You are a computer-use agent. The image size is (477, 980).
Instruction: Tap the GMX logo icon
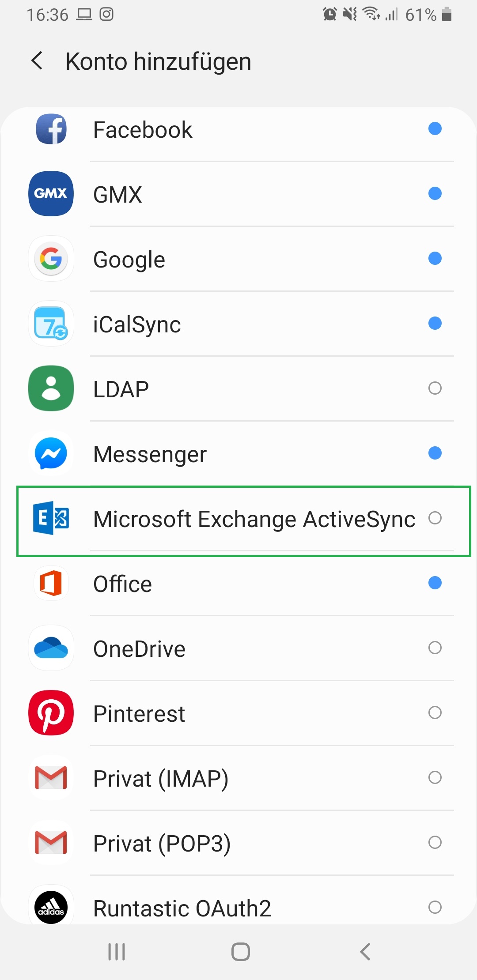coord(51,193)
